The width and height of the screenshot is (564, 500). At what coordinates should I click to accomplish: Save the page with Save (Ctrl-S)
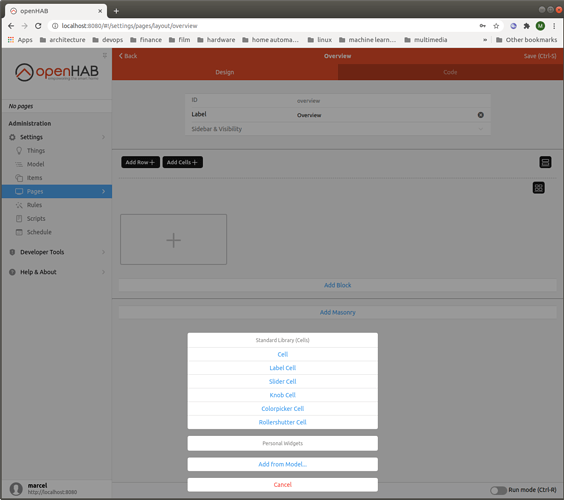click(540, 56)
